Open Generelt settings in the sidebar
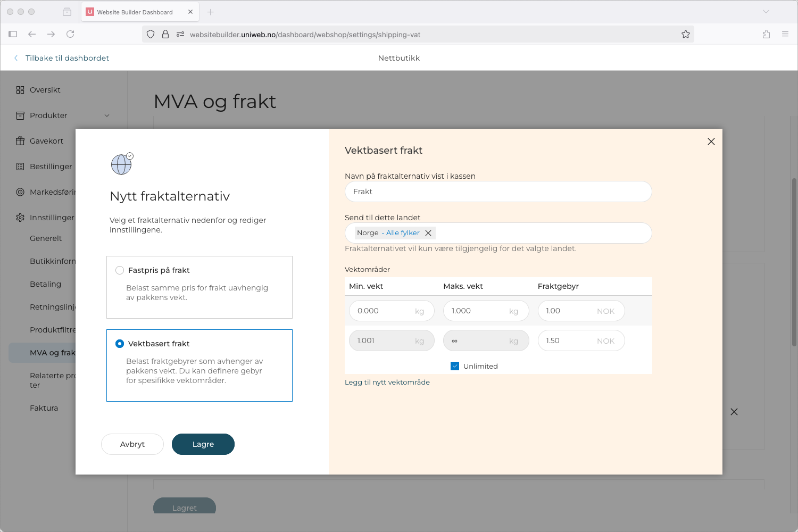Viewport: 798px width, 532px height. 46,238
